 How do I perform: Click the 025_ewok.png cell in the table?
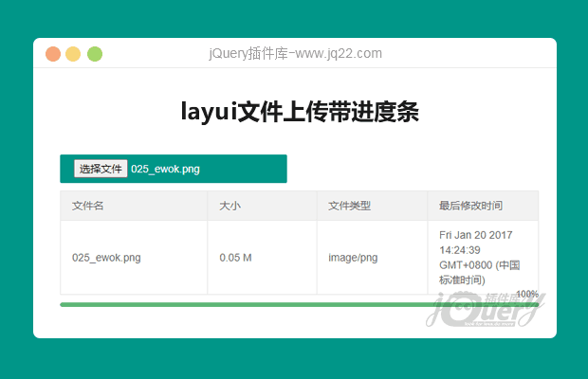[x=106, y=257]
